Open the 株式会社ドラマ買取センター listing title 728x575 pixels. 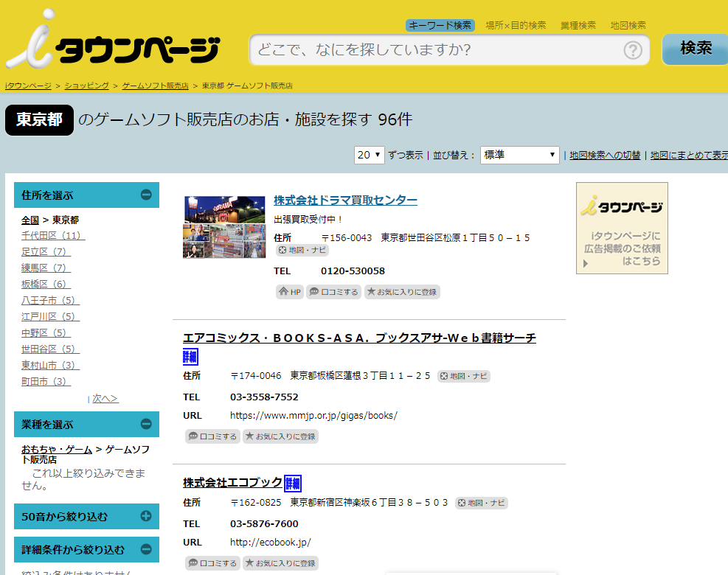pyautogui.click(x=345, y=200)
